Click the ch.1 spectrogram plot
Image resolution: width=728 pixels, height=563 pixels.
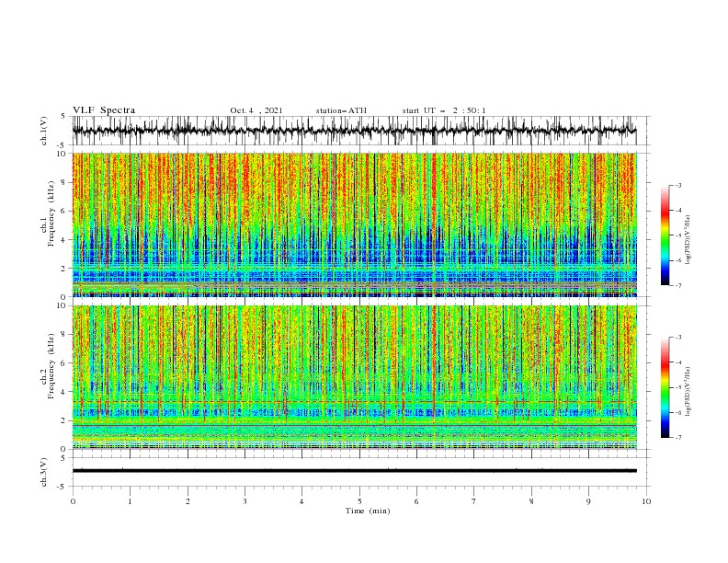354,224
